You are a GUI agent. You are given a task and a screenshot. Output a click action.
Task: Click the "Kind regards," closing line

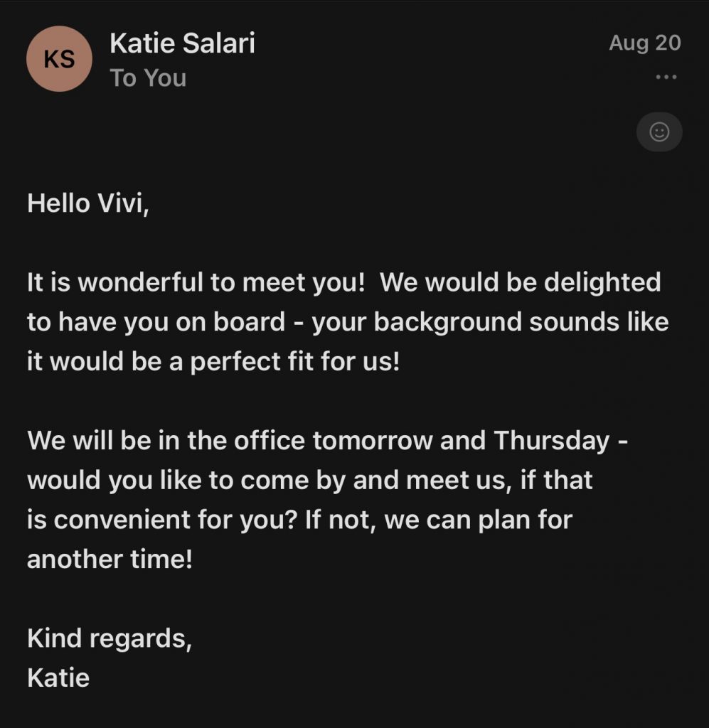110,639
